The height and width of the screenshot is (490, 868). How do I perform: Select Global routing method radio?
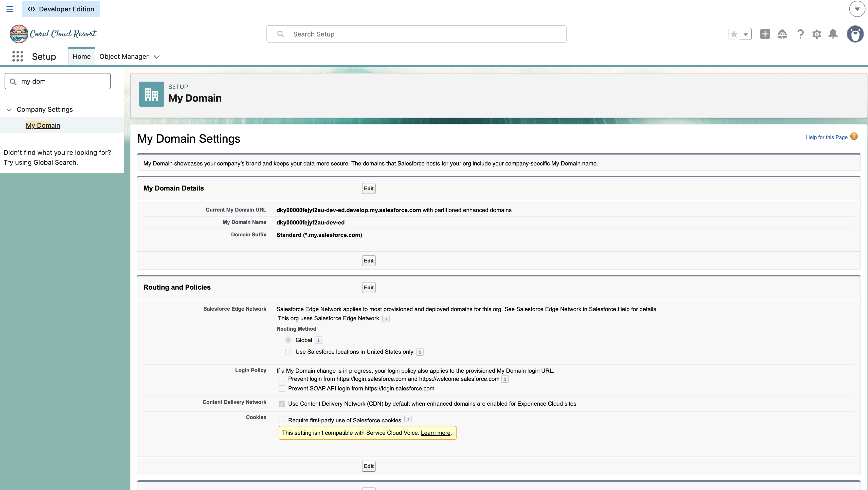(288, 341)
